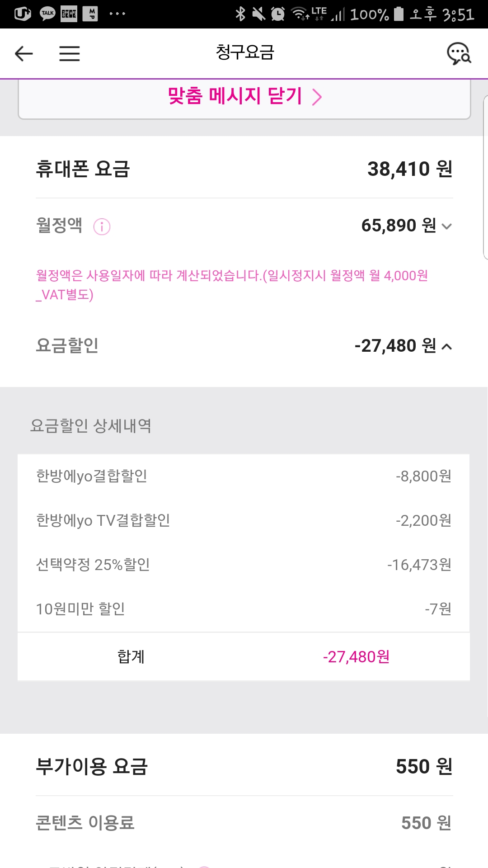
Task: Close the custom message via 맞춤 메시지 닫기
Action: click(x=244, y=96)
